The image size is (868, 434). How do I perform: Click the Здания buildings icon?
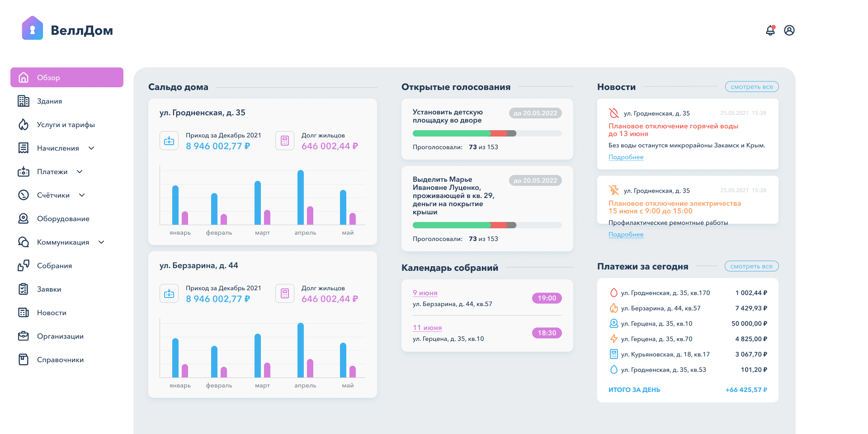coord(24,101)
